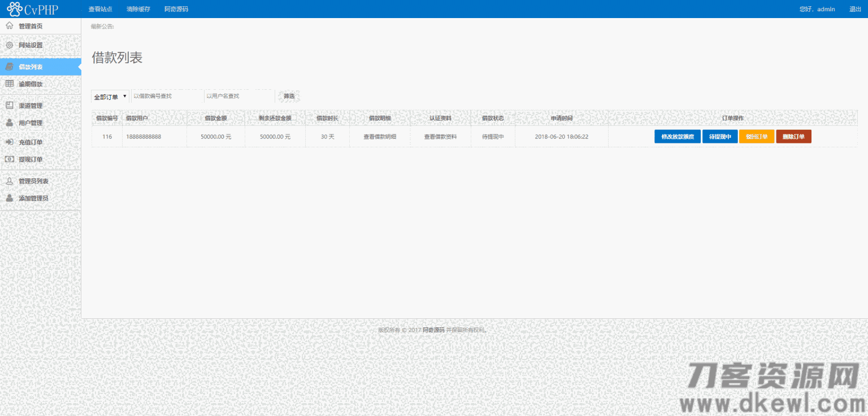This screenshot has width=868, height=416.
Task: Click the 修改放款额度 button
Action: [677, 137]
